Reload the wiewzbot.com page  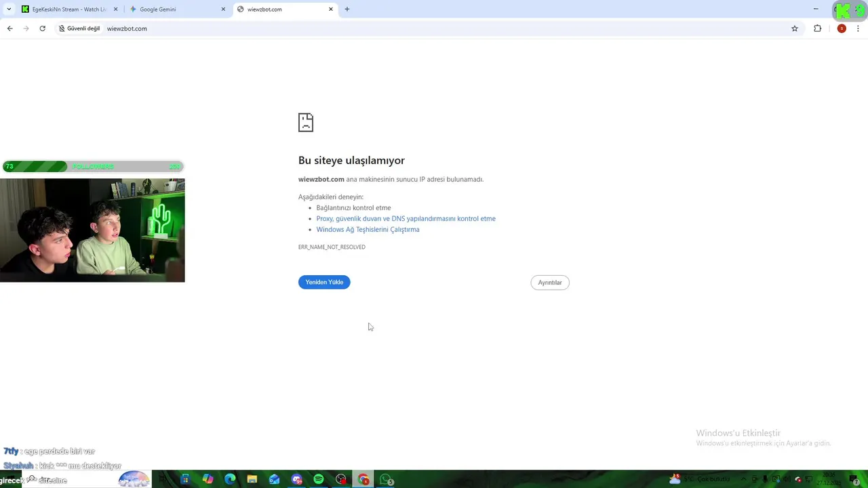(42, 28)
